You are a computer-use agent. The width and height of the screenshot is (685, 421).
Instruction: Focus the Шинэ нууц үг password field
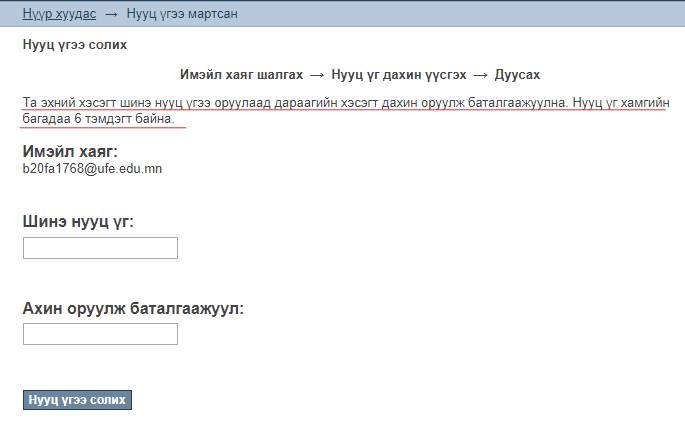(100, 248)
